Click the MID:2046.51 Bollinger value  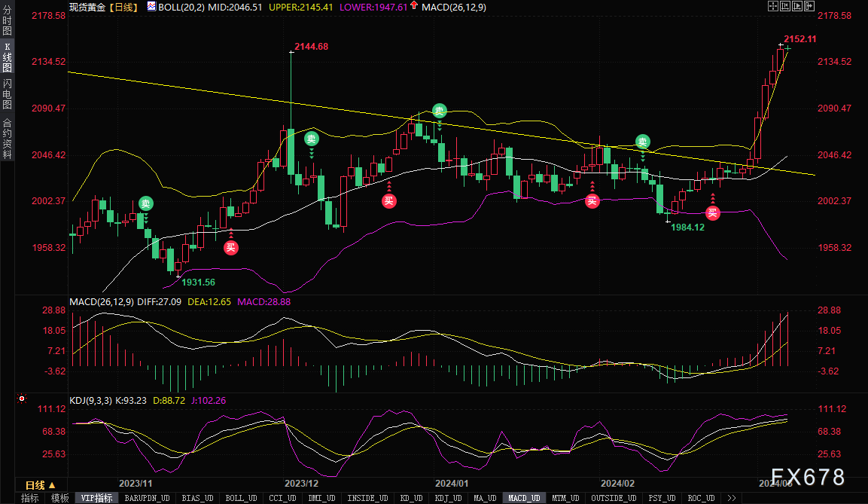235,8
